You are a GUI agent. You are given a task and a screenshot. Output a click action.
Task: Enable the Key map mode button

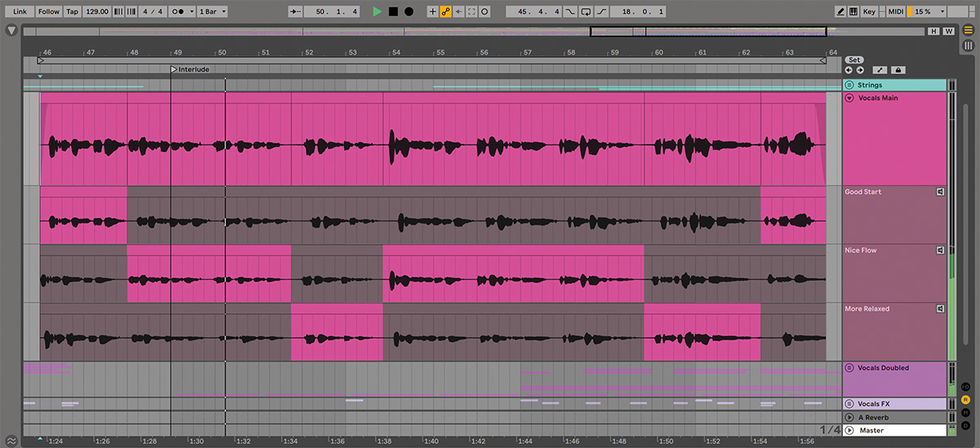click(869, 11)
